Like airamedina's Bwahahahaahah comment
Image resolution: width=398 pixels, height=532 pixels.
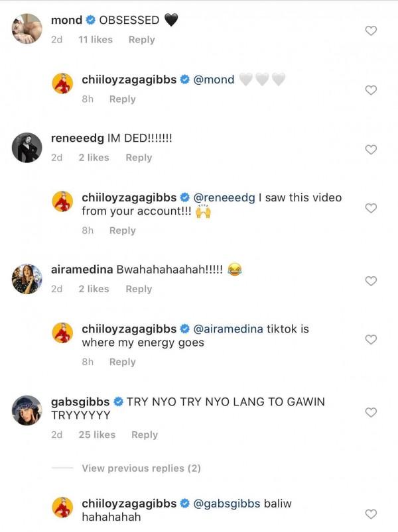[371, 281]
